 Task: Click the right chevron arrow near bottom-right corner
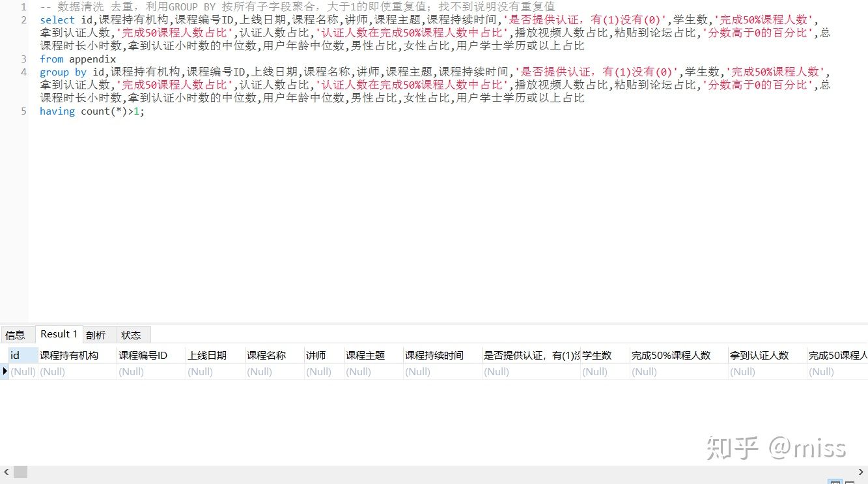861,471
